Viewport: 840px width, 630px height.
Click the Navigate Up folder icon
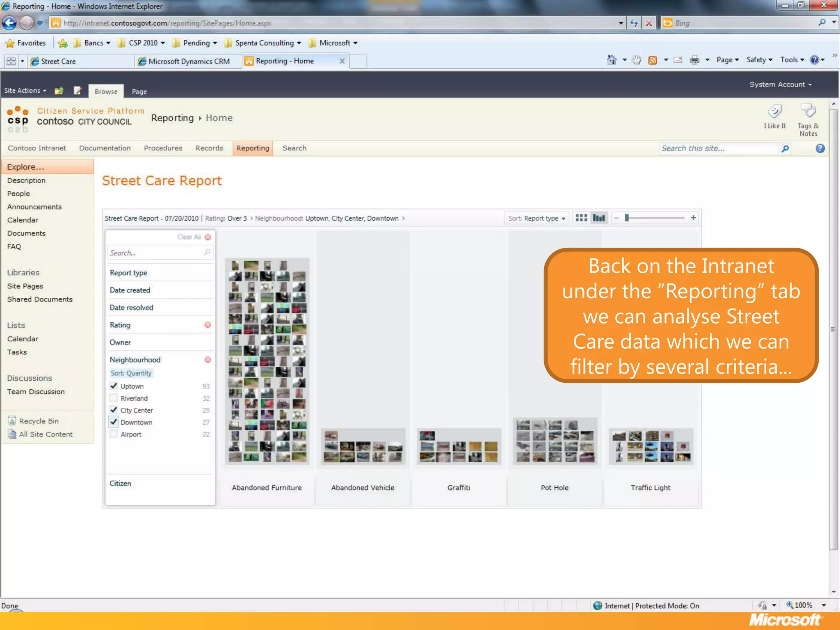[x=59, y=91]
